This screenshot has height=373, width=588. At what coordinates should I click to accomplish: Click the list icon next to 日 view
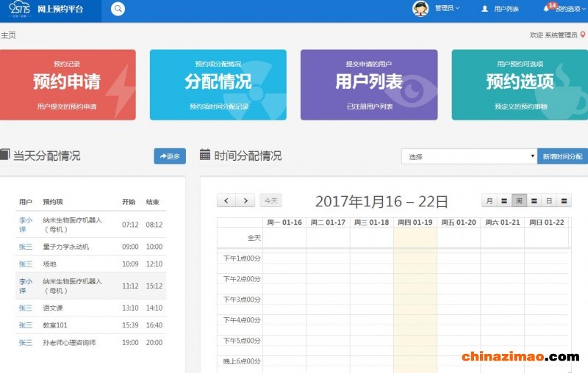[x=564, y=200]
